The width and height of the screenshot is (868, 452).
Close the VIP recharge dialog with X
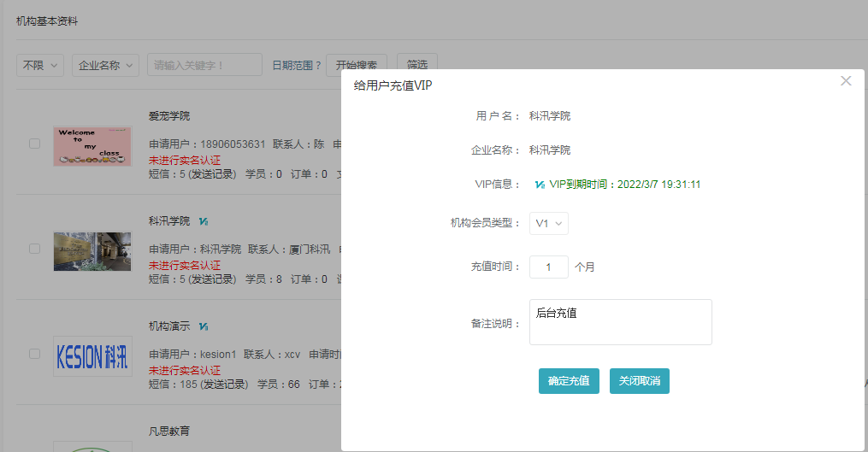point(846,81)
